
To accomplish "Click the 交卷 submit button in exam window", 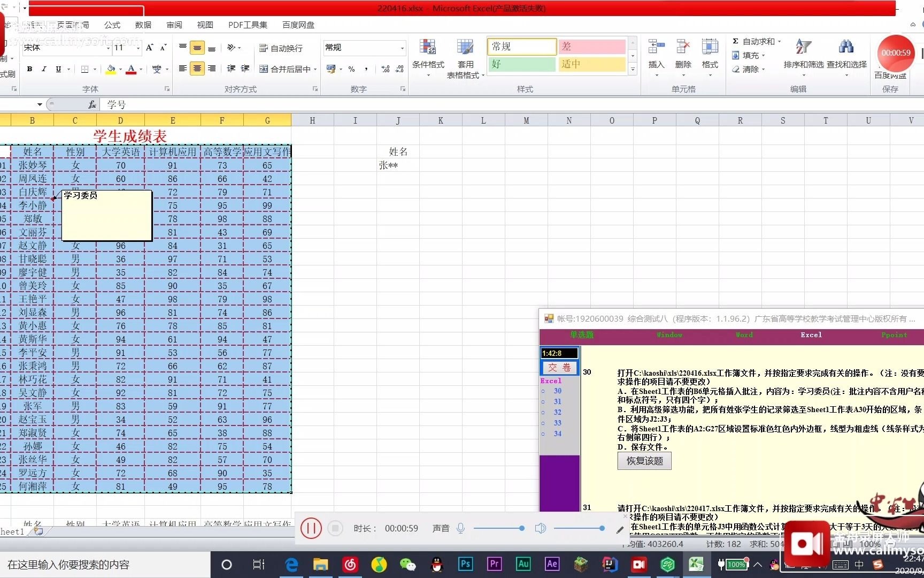I will click(560, 367).
